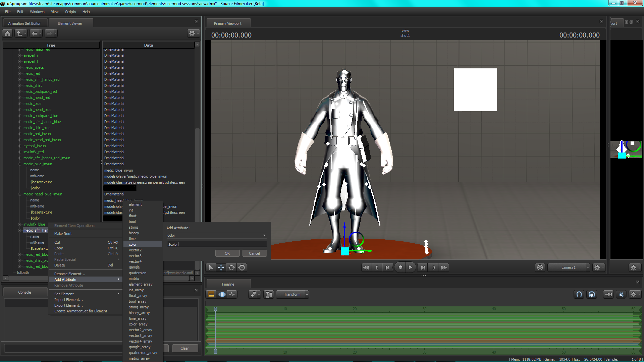This screenshot has height=362, width=644.
Task: Toggle snap magnet in the timeline toolbar
Action: point(579,294)
